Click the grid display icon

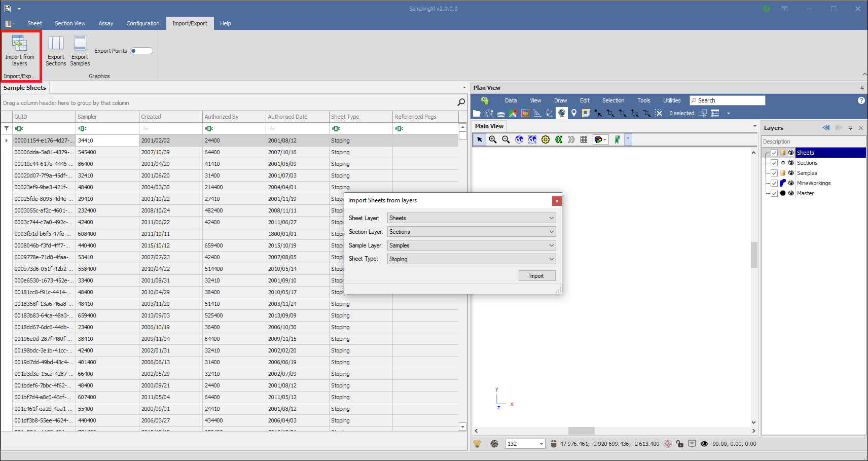[584, 139]
